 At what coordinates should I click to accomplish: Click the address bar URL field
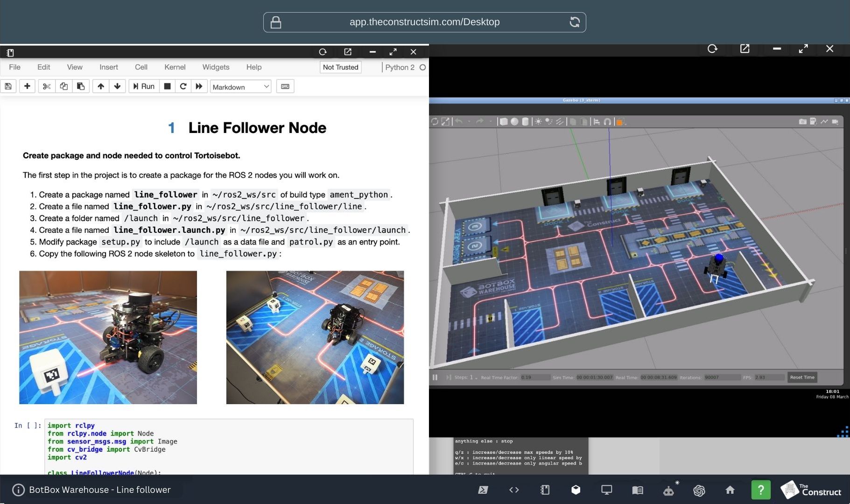point(424,22)
